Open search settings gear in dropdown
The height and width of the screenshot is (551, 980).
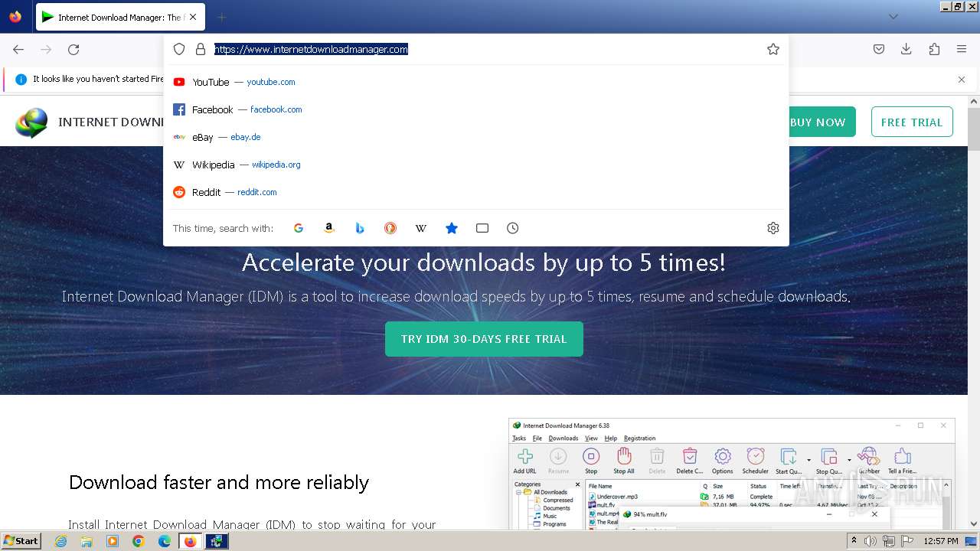point(773,228)
